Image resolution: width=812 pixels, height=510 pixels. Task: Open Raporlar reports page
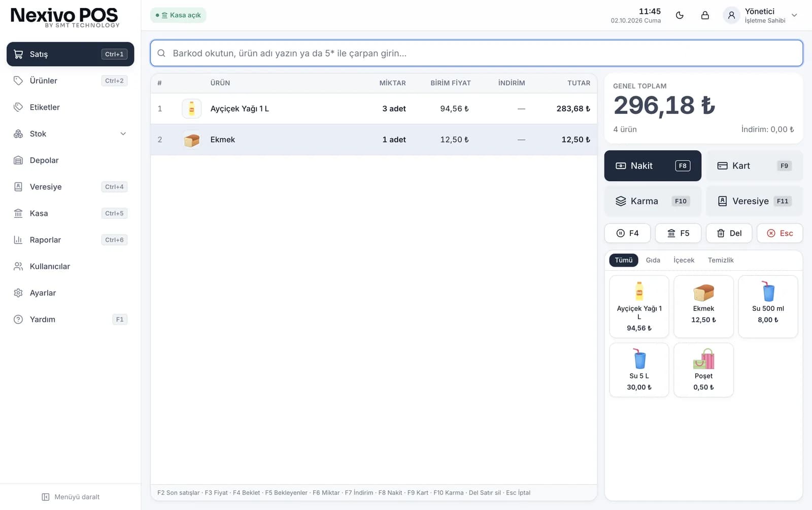pos(71,240)
